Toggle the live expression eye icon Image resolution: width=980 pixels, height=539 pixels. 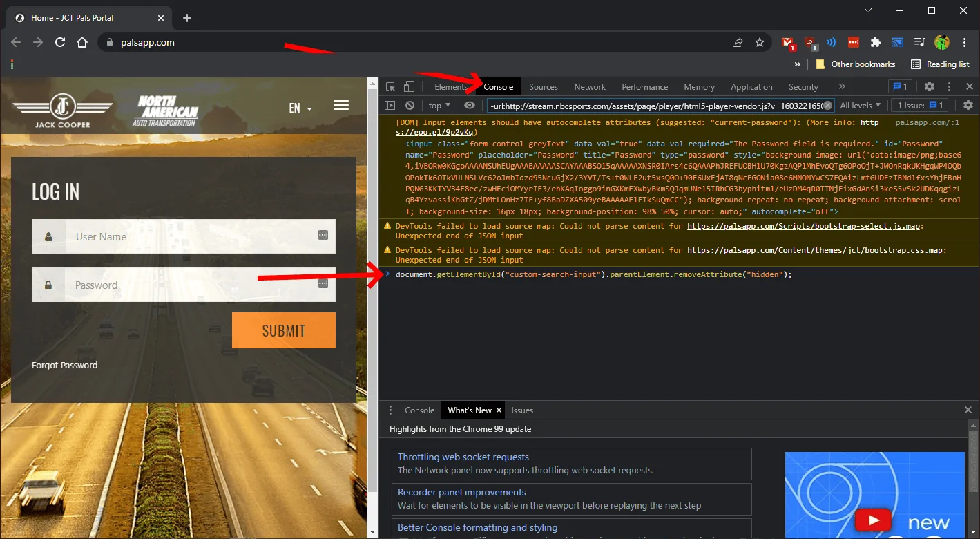click(x=469, y=105)
